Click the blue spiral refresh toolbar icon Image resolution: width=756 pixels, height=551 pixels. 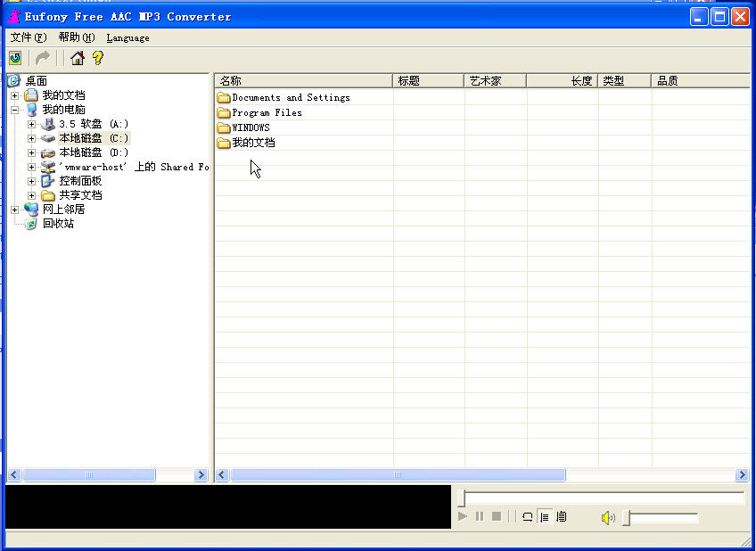(15, 58)
